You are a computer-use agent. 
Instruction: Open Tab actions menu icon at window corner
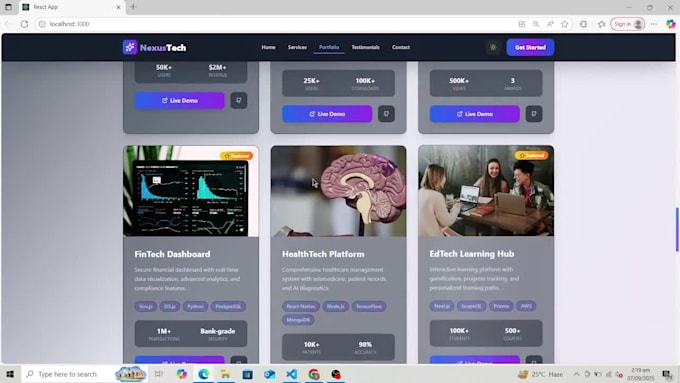[8, 7]
